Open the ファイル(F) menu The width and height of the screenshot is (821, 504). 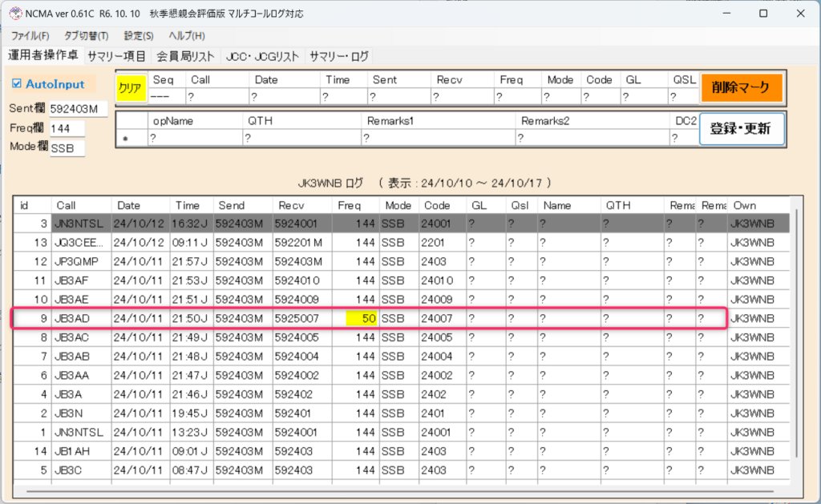(30, 36)
